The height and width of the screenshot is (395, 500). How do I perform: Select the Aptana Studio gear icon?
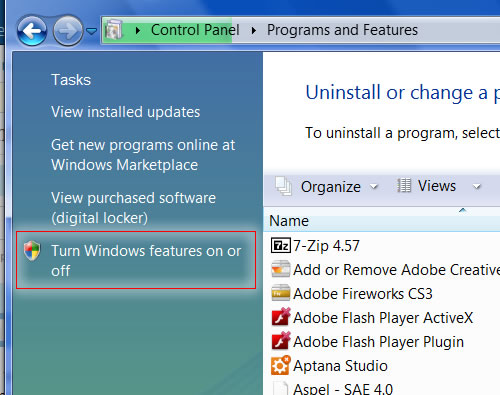pos(281,365)
